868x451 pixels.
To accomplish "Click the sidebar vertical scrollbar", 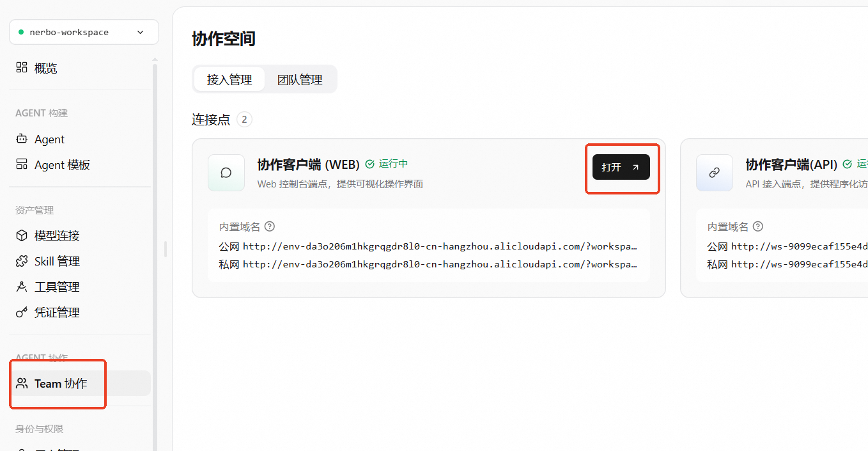I will pyautogui.click(x=155, y=256).
